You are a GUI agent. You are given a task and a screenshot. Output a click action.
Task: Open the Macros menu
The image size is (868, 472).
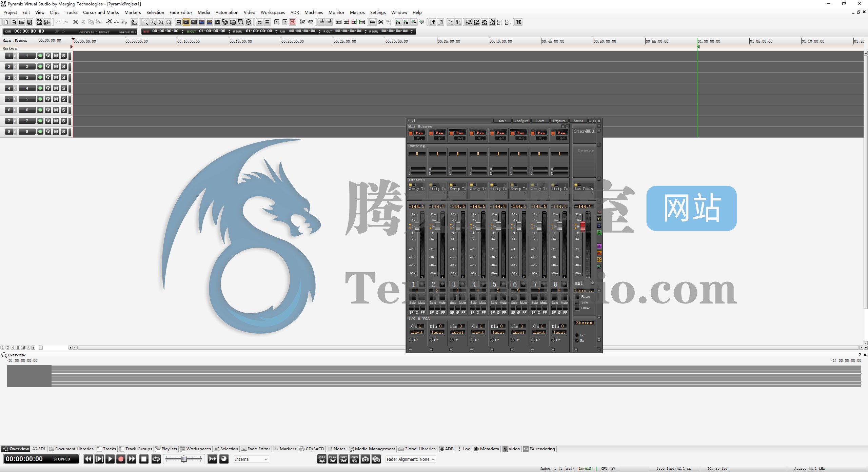pyautogui.click(x=357, y=13)
